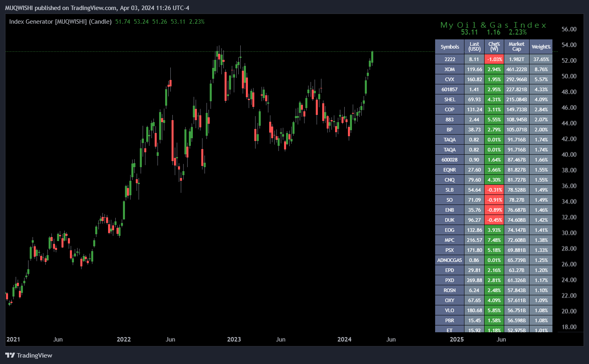Image resolution: width=589 pixels, height=364 pixels.
Task: Select the VLO symbol cell
Action: click(450, 310)
